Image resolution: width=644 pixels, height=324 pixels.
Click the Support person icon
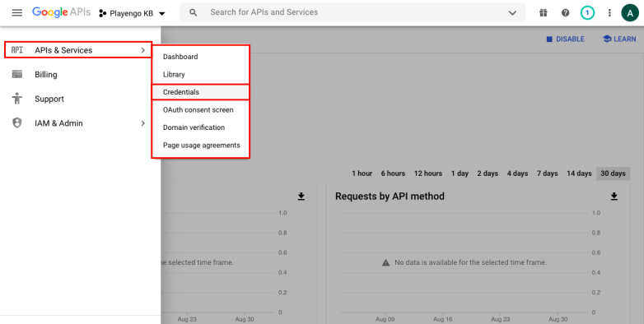[x=16, y=99]
